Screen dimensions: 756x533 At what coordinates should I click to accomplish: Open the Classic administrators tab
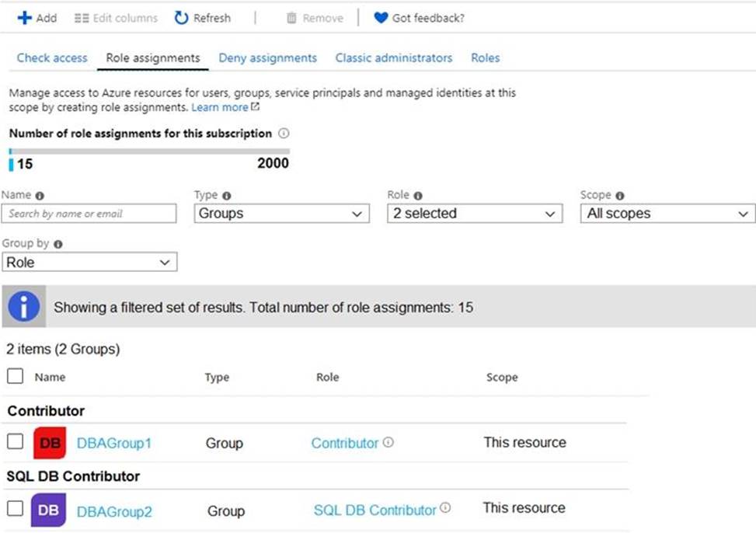(393, 58)
